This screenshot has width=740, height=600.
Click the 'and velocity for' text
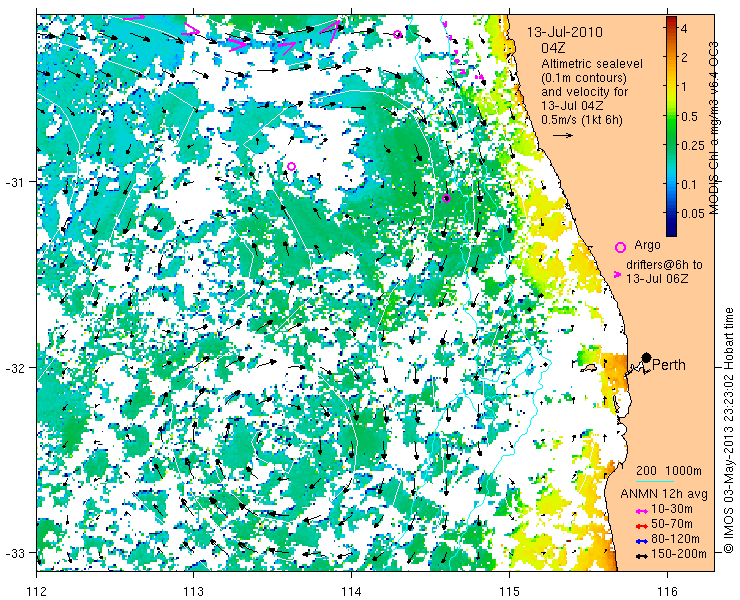point(585,92)
